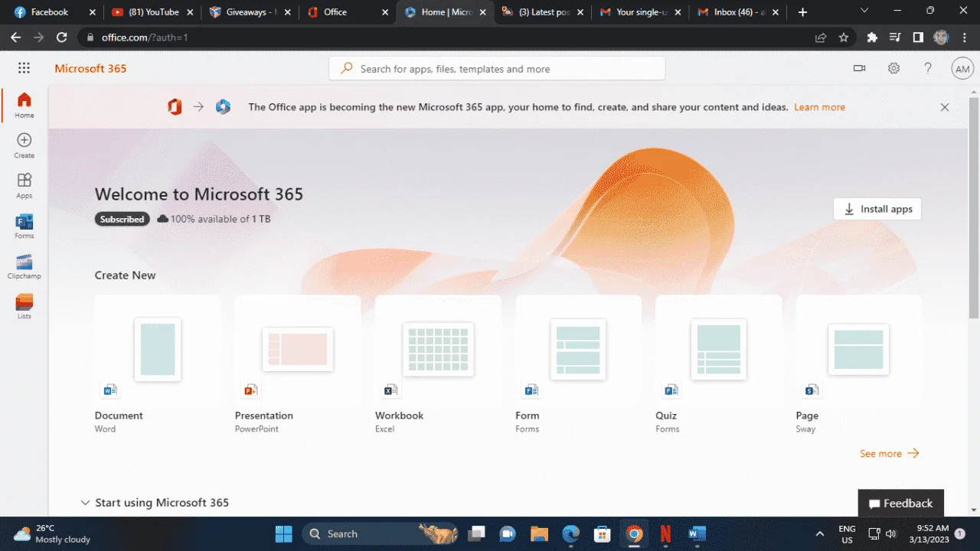The image size is (980, 551).
Task: Open Netflix from the taskbar
Action: point(665,533)
